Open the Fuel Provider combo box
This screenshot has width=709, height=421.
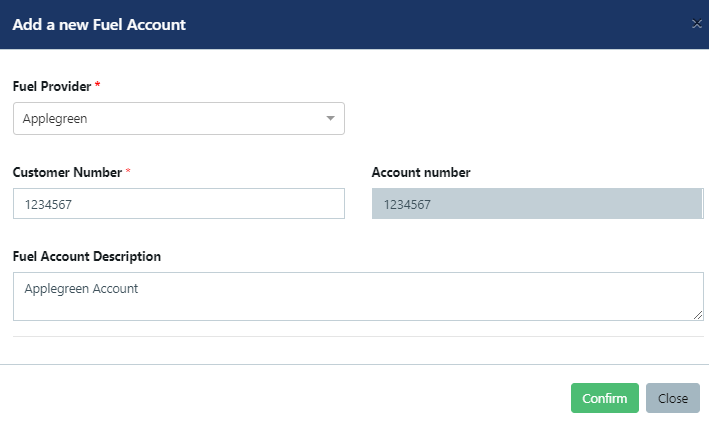(179, 118)
